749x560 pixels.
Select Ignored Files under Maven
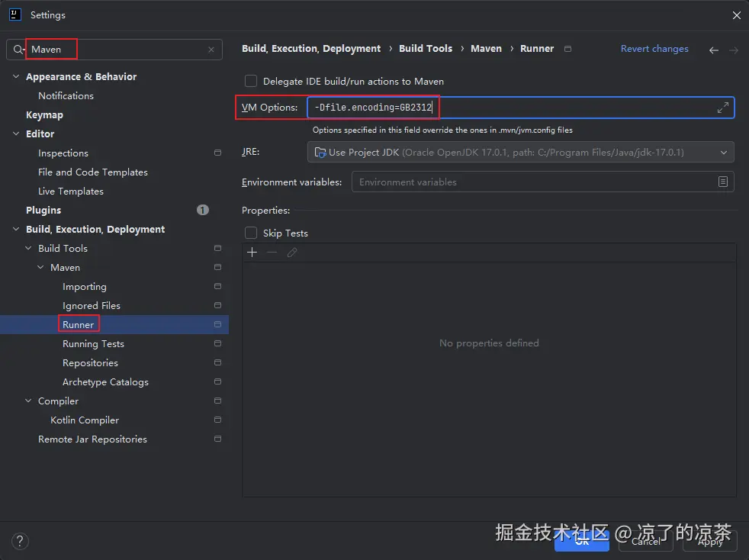coord(92,306)
